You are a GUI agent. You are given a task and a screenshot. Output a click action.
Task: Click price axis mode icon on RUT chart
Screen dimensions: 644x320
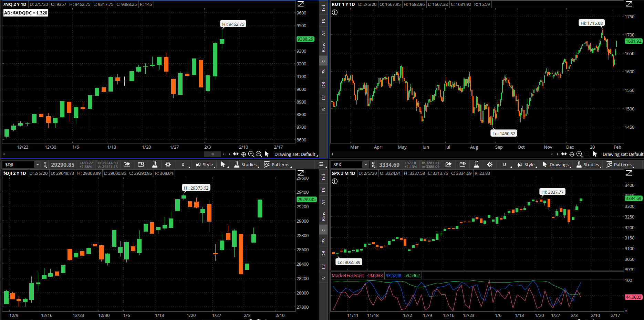(629, 4)
